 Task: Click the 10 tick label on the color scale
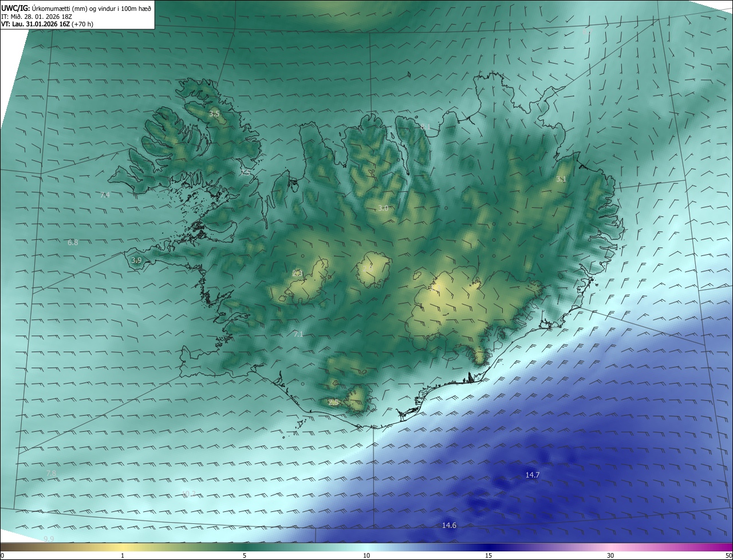point(366,555)
